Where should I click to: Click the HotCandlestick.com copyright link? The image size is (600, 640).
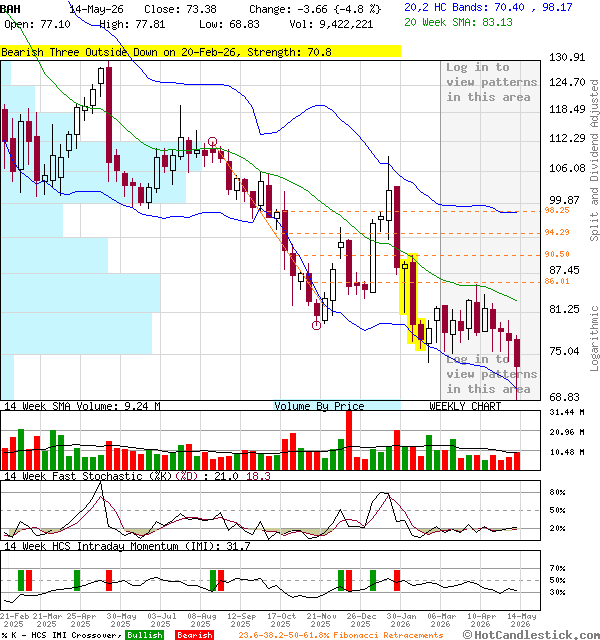coord(531,635)
